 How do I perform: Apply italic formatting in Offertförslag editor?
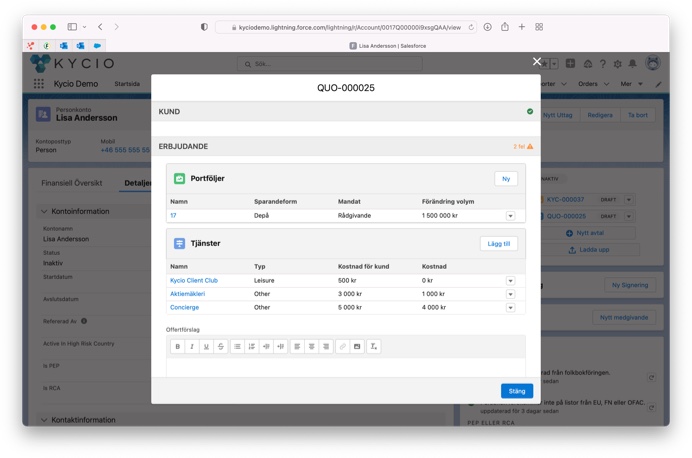point(192,346)
